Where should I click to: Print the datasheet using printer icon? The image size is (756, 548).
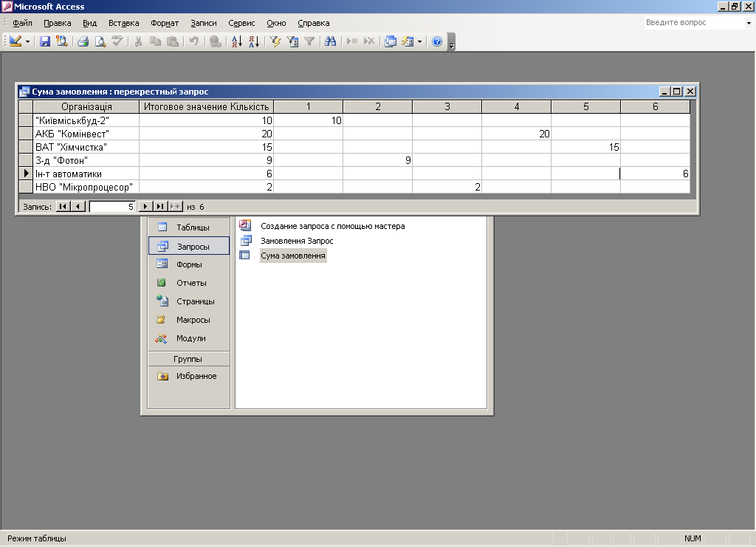[x=83, y=41]
